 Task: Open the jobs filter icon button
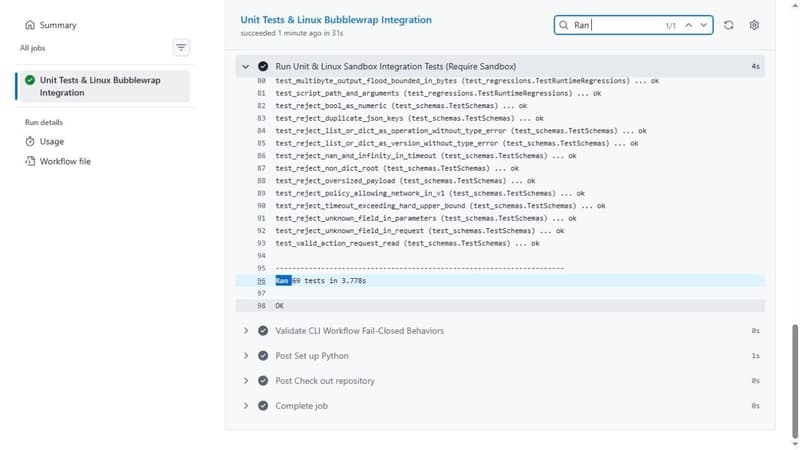(181, 47)
